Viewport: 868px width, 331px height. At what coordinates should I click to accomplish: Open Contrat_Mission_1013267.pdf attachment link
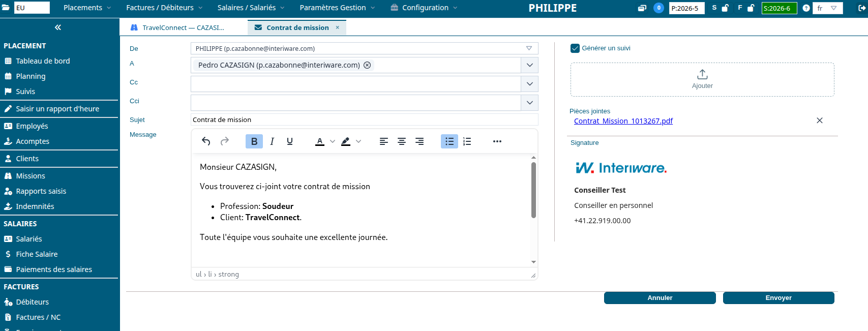pyautogui.click(x=623, y=121)
